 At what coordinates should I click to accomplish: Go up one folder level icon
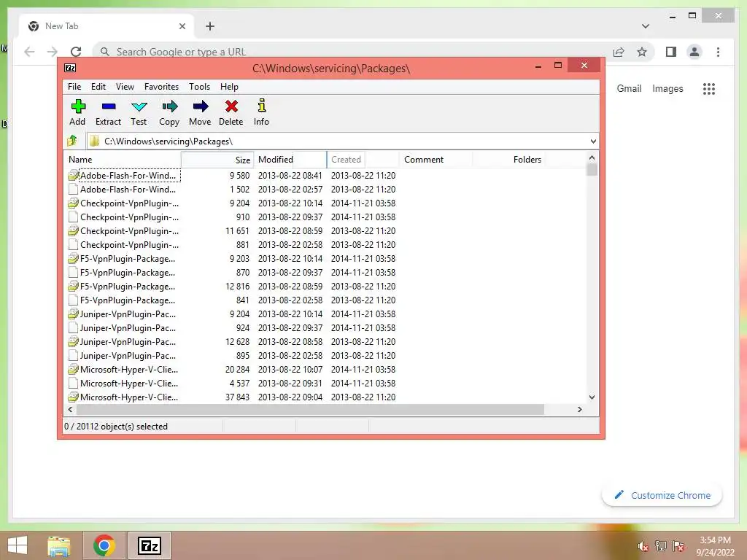(x=72, y=141)
